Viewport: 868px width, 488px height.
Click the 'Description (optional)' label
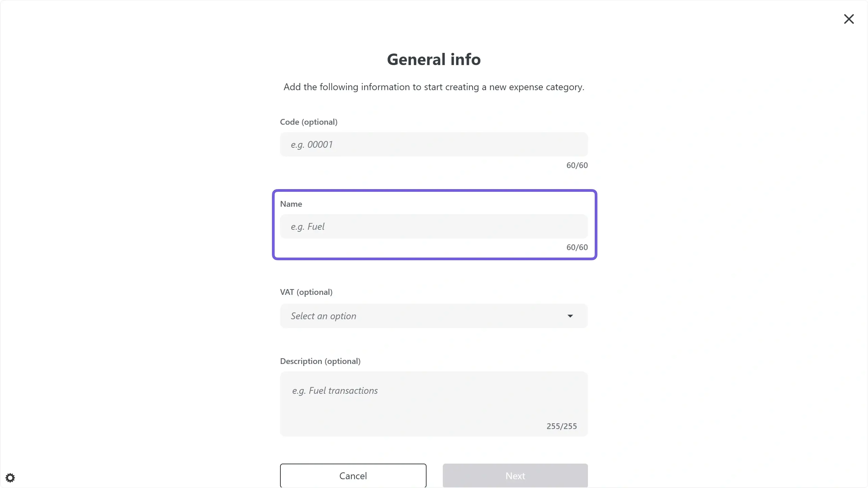coord(320,361)
